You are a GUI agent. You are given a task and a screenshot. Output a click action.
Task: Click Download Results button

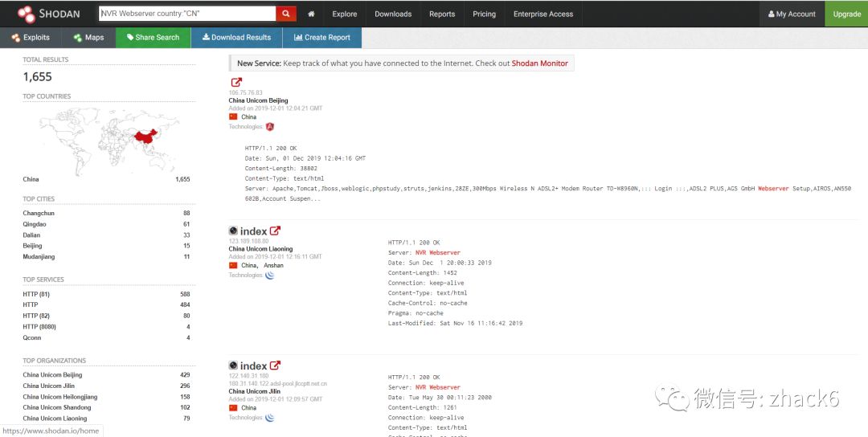pyautogui.click(x=236, y=38)
